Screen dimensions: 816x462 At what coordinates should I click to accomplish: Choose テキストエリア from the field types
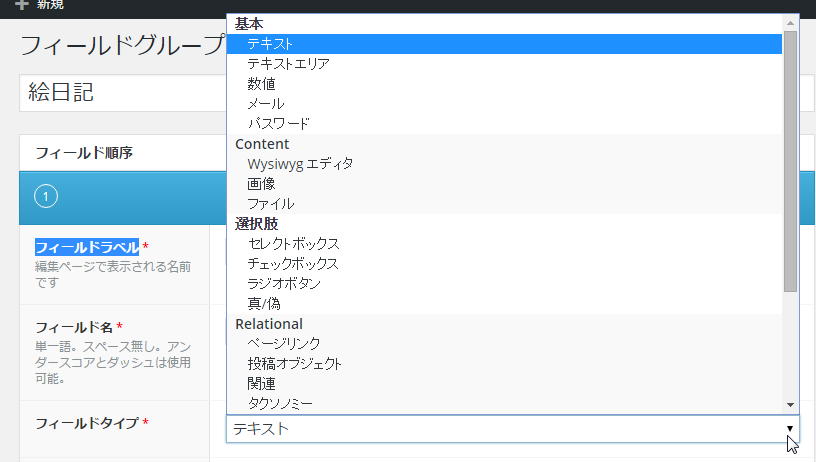pyautogui.click(x=504, y=64)
